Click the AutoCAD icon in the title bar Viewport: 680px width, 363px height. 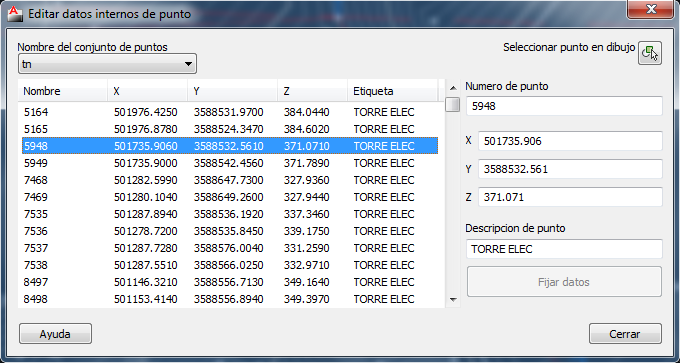pyautogui.click(x=16, y=14)
